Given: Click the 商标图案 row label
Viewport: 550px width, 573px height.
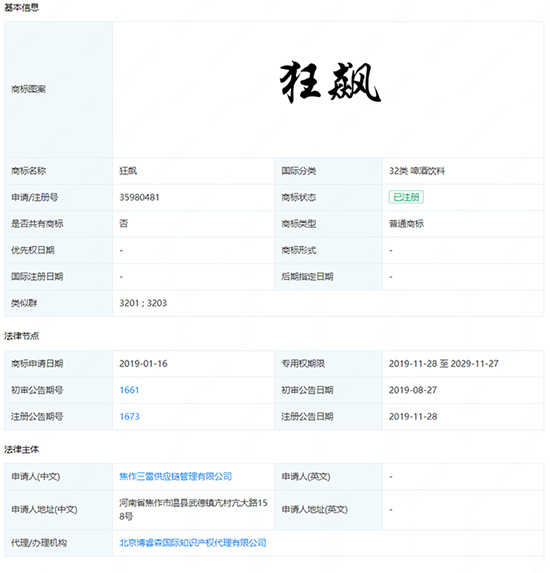Looking at the screenshot, I should pos(58,89).
